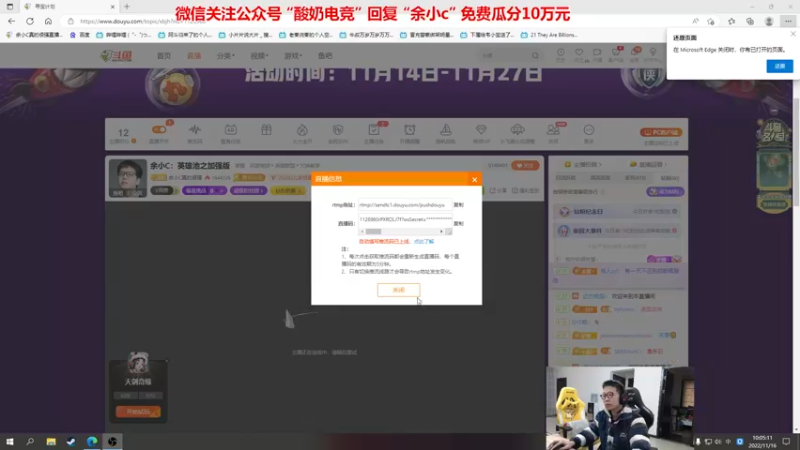The height and width of the screenshot is (450, 800).
Task: Refresh the browser page
Action: click(x=30, y=21)
